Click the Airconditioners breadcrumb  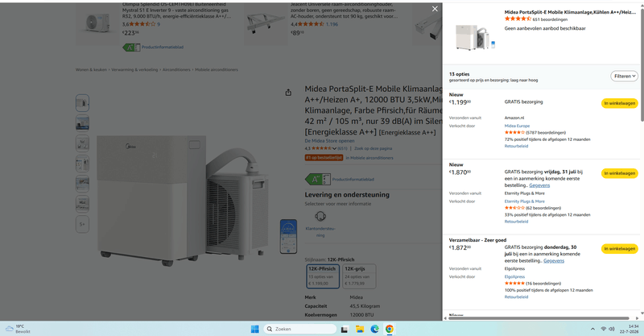click(176, 69)
